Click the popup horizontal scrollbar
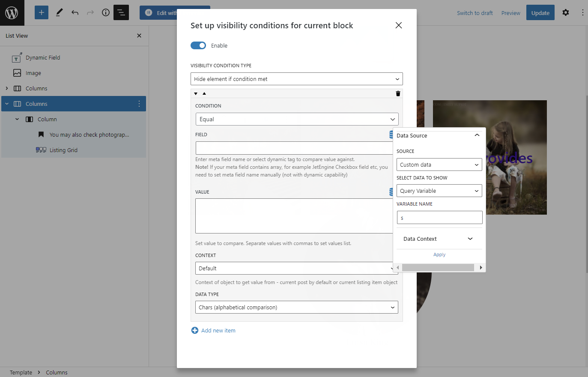The width and height of the screenshot is (588, 377). tap(438, 267)
